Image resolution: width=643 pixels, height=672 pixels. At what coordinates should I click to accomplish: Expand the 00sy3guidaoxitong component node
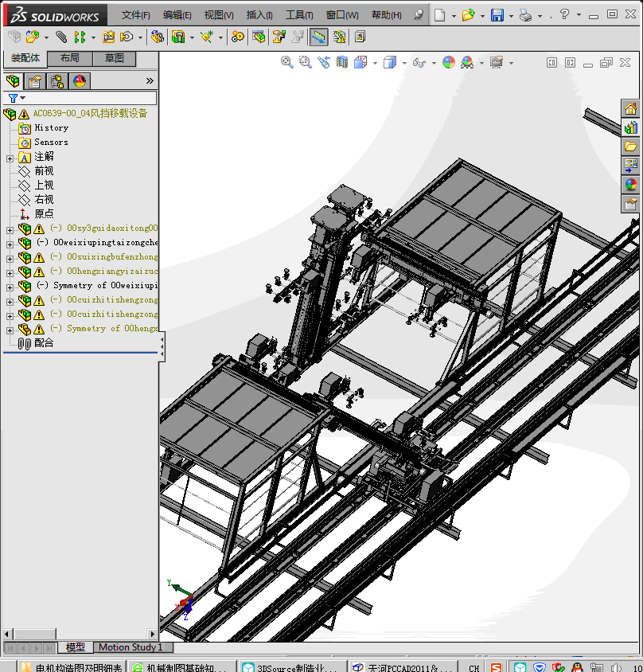[10, 229]
